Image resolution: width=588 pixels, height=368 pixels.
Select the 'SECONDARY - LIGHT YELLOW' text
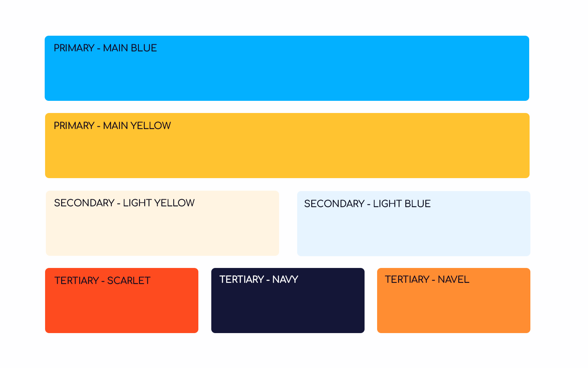pos(124,203)
